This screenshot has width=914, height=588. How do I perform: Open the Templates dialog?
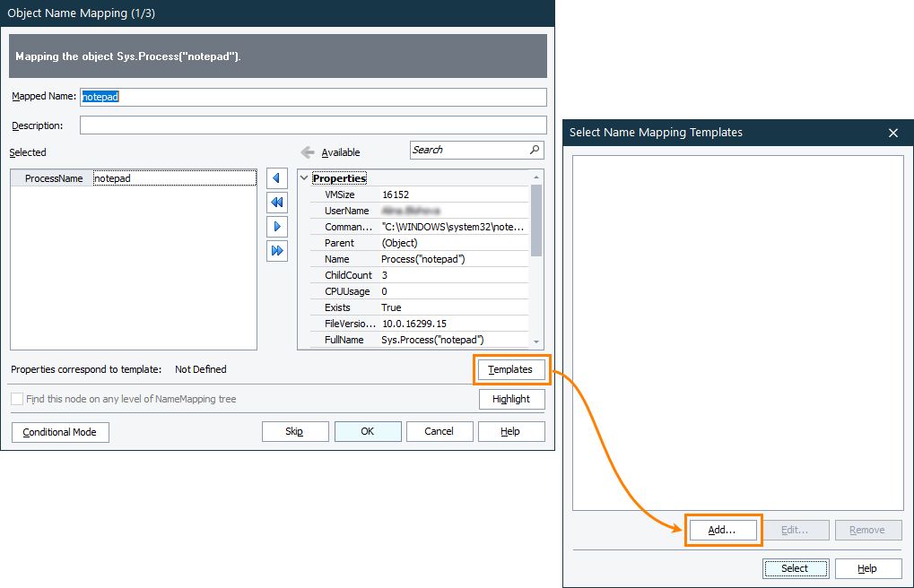point(510,369)
